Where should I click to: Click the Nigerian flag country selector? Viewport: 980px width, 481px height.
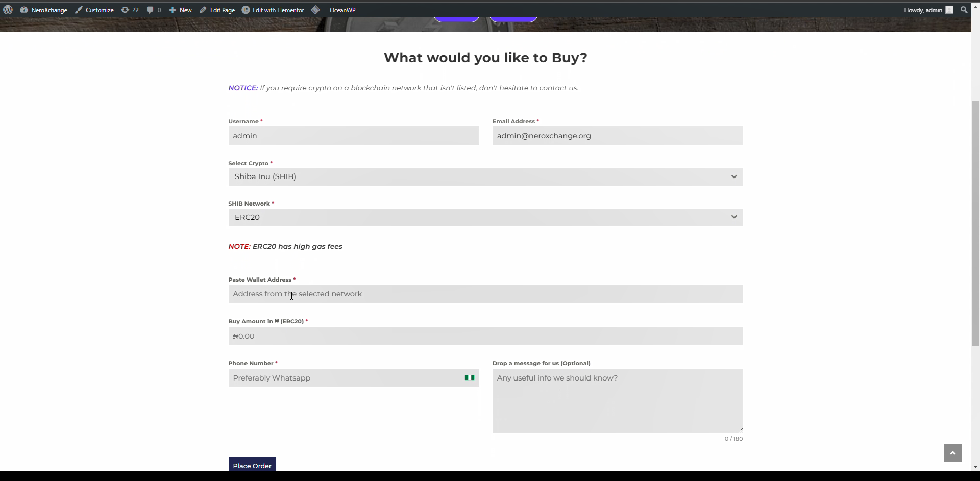click(470, 378)
